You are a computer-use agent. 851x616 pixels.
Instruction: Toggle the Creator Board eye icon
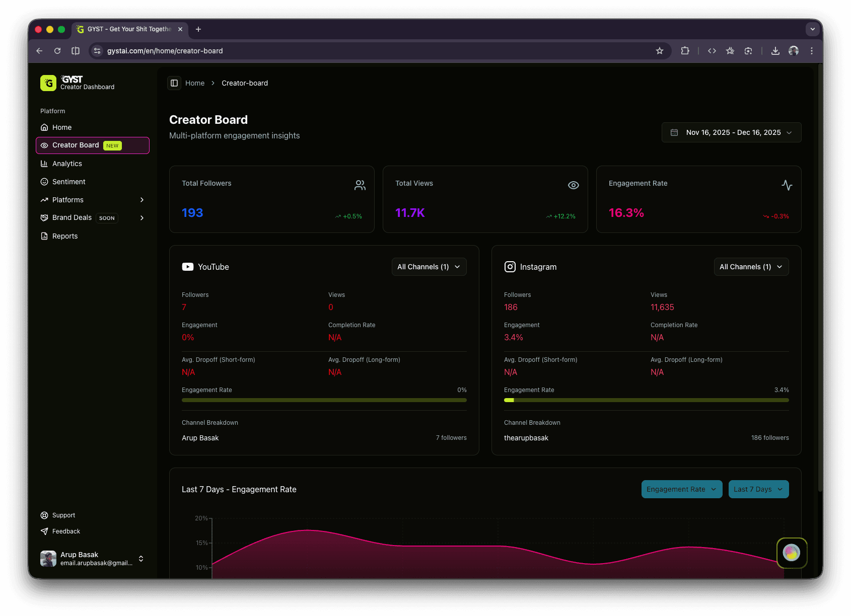45,145
